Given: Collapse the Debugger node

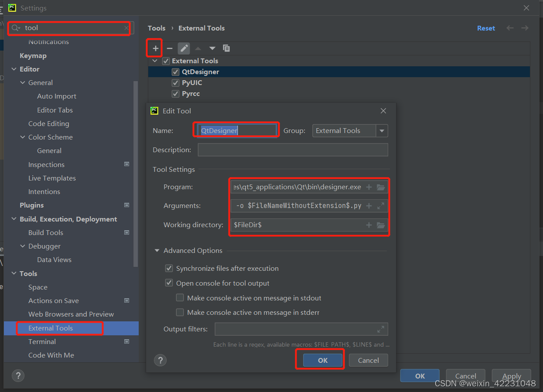Looking at the screenshot, I should [23, 246].
